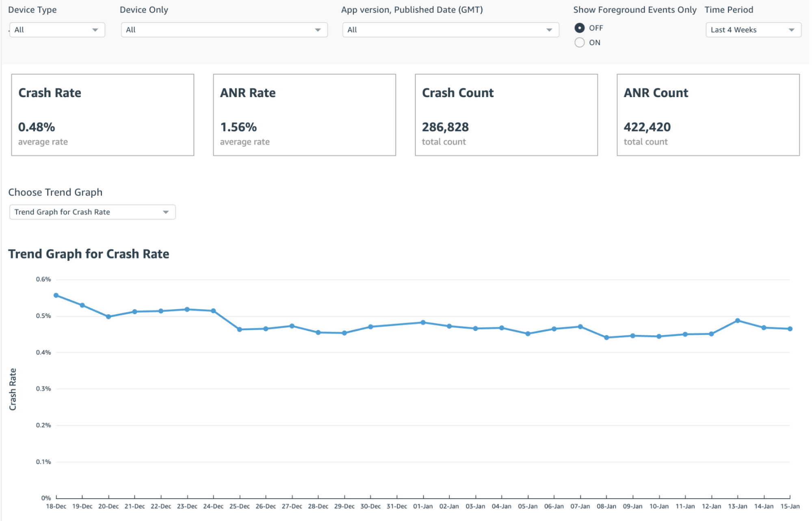The width and height of the screenshot is (812, 521).
Task: Click the Device Type dropdown arrow icon
Action: click(95, 30)
